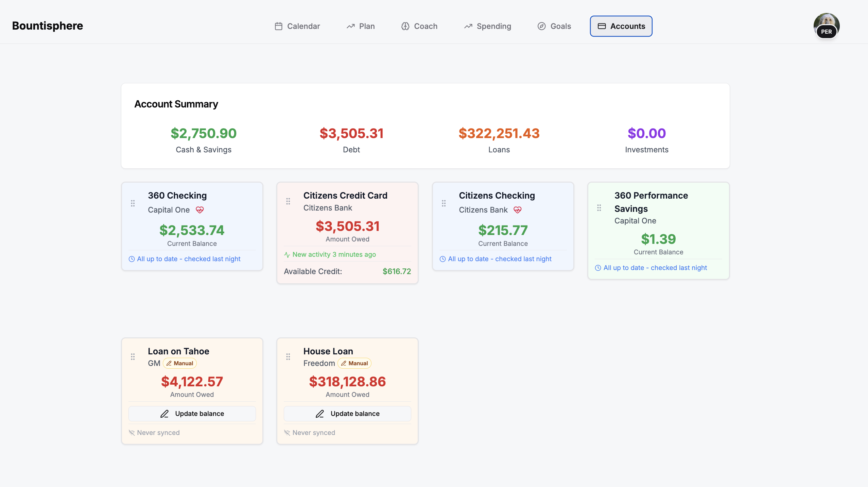Go to the Goals tab
This screenshot has height=487, width=868.
554,26
